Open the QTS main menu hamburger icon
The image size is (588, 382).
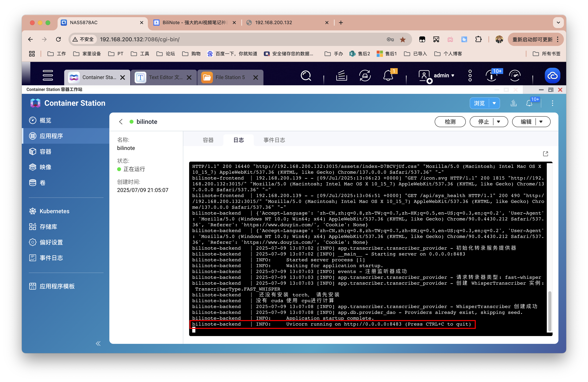(48, 75)
